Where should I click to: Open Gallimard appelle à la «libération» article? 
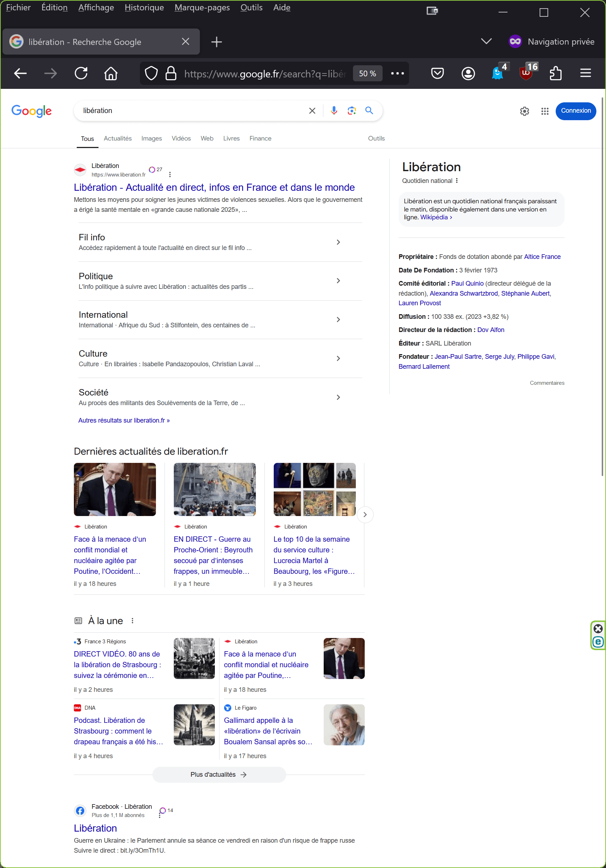(268, 731)
